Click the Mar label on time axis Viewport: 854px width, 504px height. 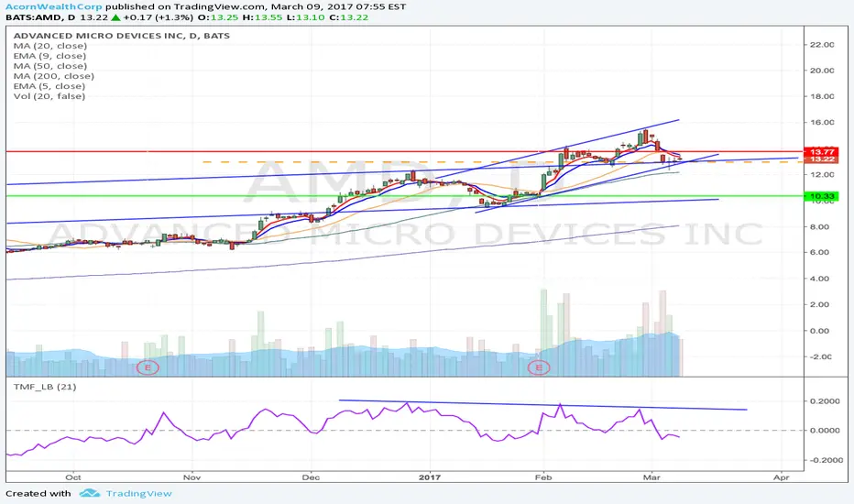(651, 477)
